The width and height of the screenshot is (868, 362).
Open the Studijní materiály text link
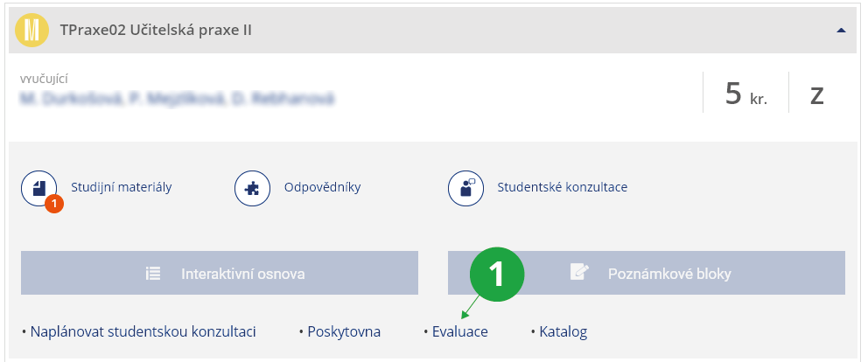click(122, 187)
